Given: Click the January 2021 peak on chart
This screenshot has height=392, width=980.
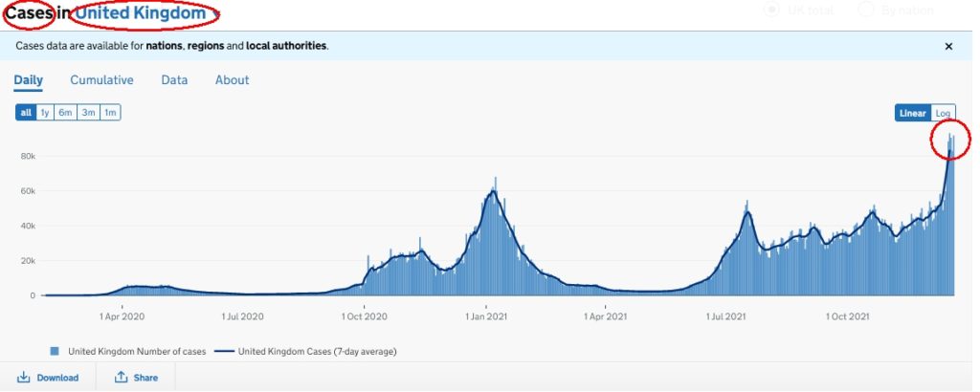Looking at the screenshot, I should (493, 191).
